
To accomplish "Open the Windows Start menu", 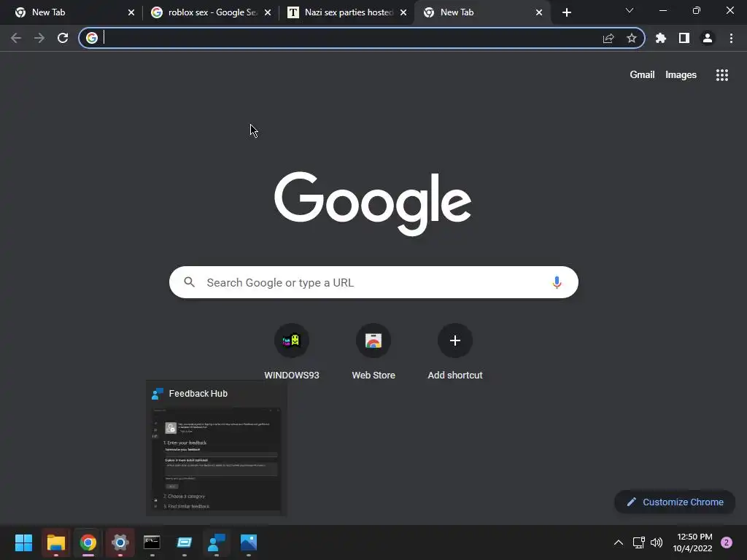I will pyautogui.click(x=23, y=542).
